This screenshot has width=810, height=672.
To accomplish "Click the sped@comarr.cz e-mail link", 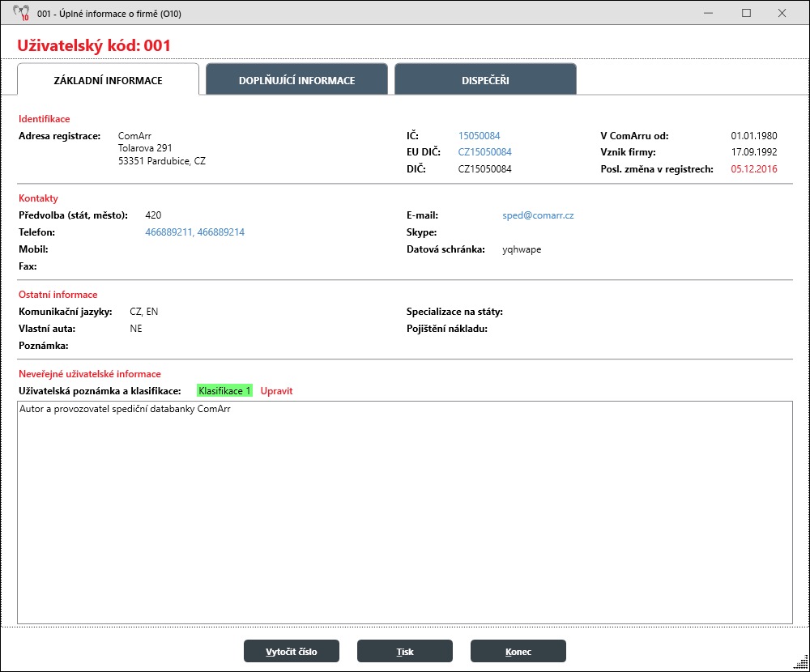I will pyautogui.click(x=538, y=216).
